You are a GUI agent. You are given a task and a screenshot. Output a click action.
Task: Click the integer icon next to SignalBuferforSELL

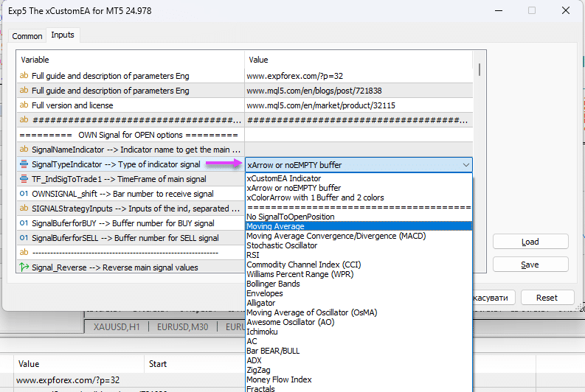pos(24,238)
